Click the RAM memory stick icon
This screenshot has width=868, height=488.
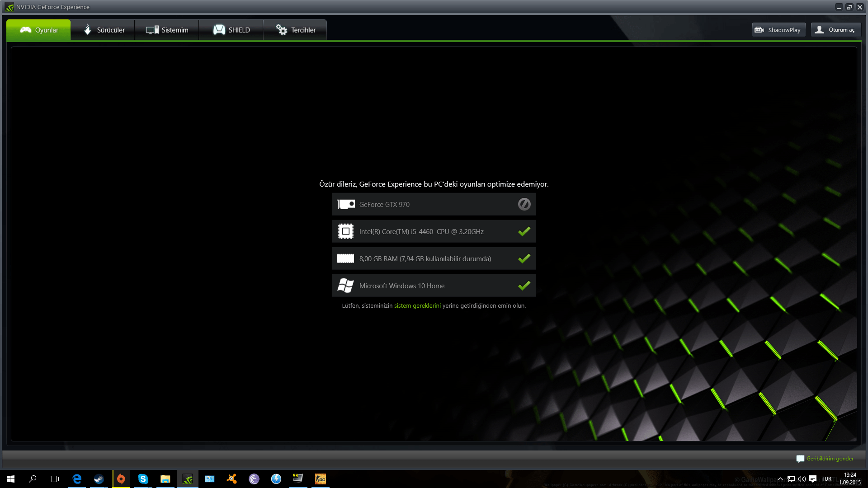click(x=346, y=258)
